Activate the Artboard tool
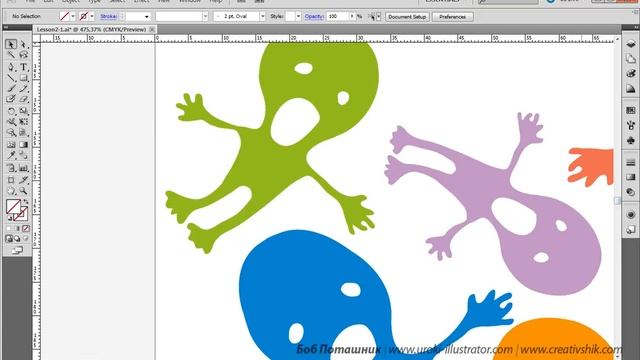 tap(11, 180)
